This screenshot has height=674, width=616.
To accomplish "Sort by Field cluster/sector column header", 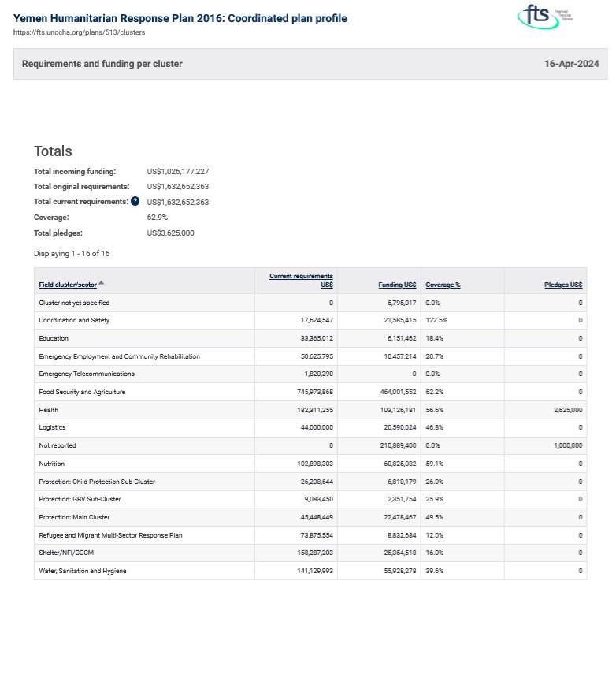I will [x=68, y=285].
